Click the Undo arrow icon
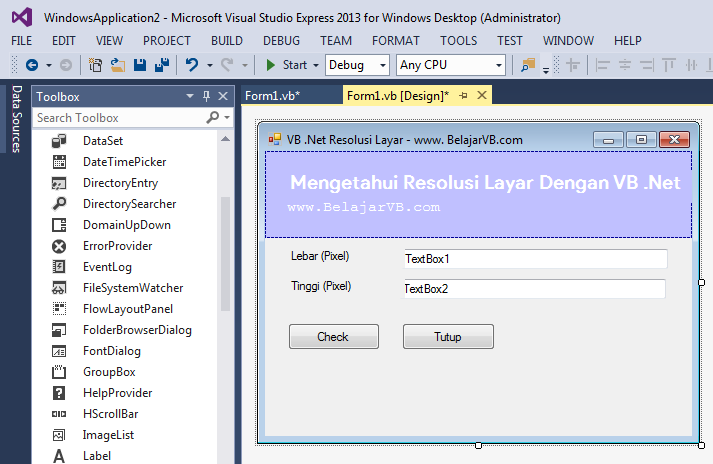This screenshot has height=464, width=713. click(x=192, y=65)
